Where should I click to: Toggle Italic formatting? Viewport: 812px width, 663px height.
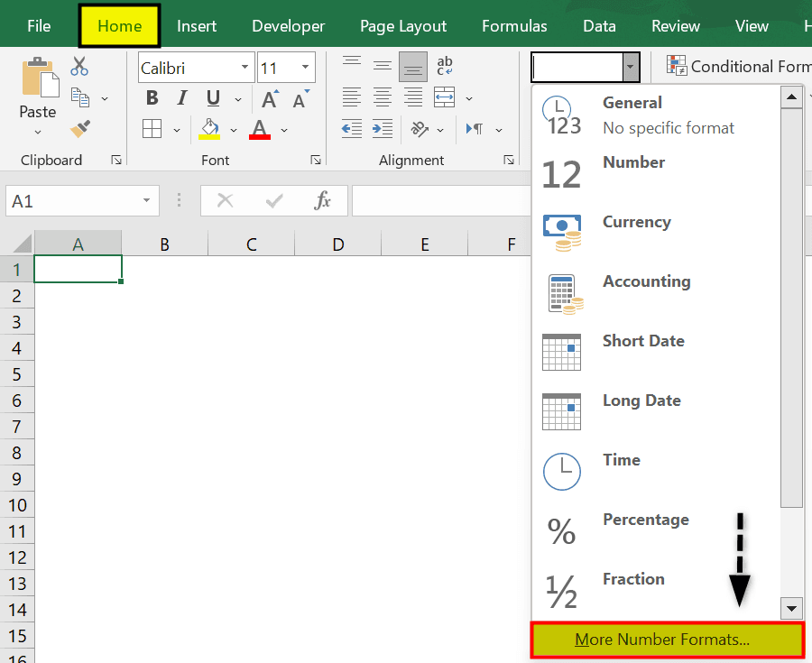coord(182,97)
